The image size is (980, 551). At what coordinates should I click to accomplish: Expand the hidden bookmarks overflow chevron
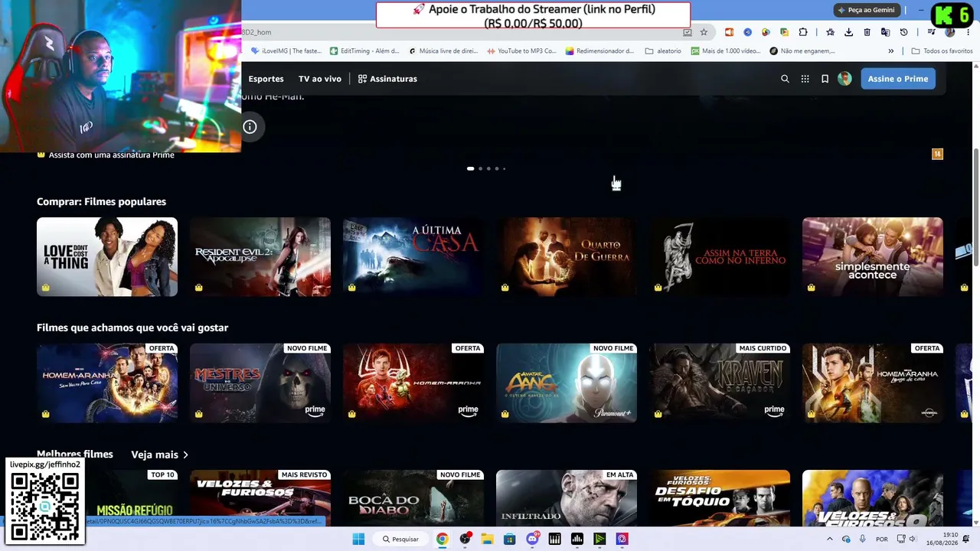pyautogui.click(x=890, y=51)
